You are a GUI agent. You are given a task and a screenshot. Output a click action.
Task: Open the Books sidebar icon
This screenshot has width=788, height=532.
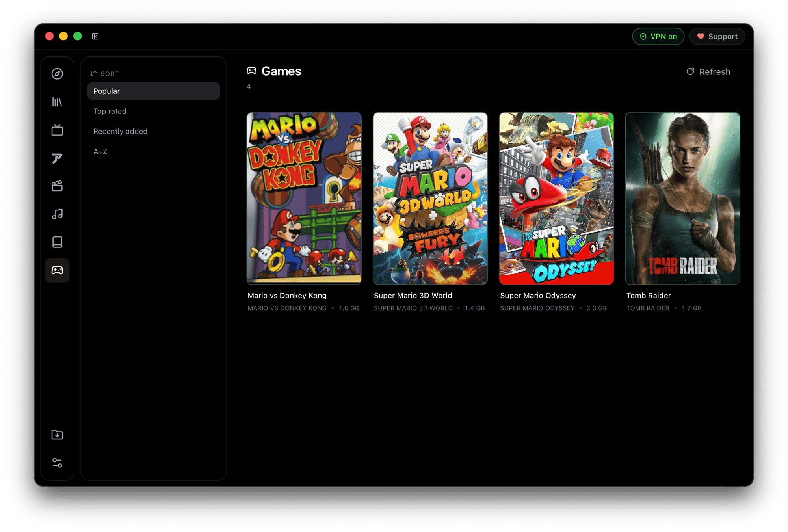point(57,242)
